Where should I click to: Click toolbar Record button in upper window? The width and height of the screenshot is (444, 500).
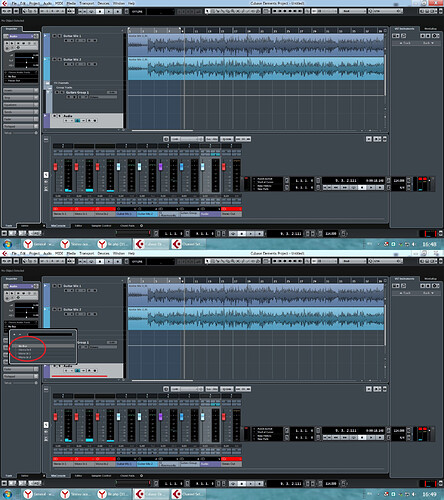(118, 11)
